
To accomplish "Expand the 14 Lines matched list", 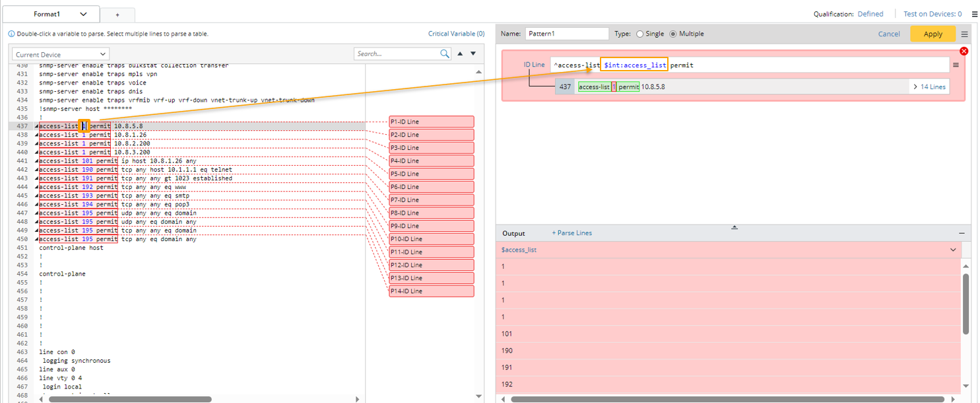I will point(929,87).
